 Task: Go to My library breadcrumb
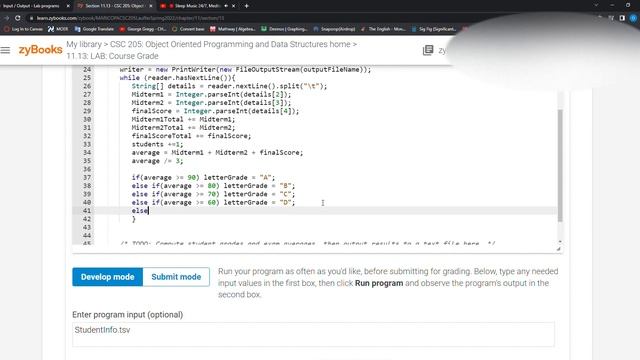point(84,44)
